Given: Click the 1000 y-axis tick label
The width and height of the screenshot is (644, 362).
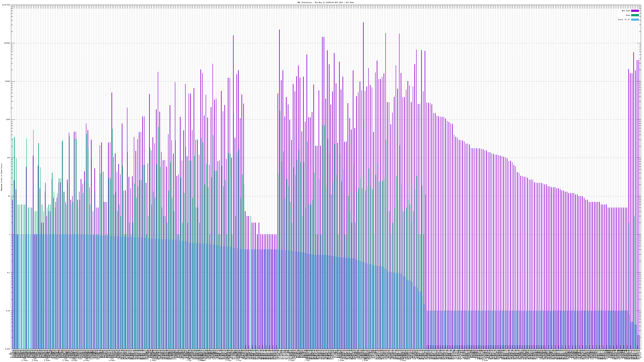Looking at the screenshot, I should click(x=8, y=119).
